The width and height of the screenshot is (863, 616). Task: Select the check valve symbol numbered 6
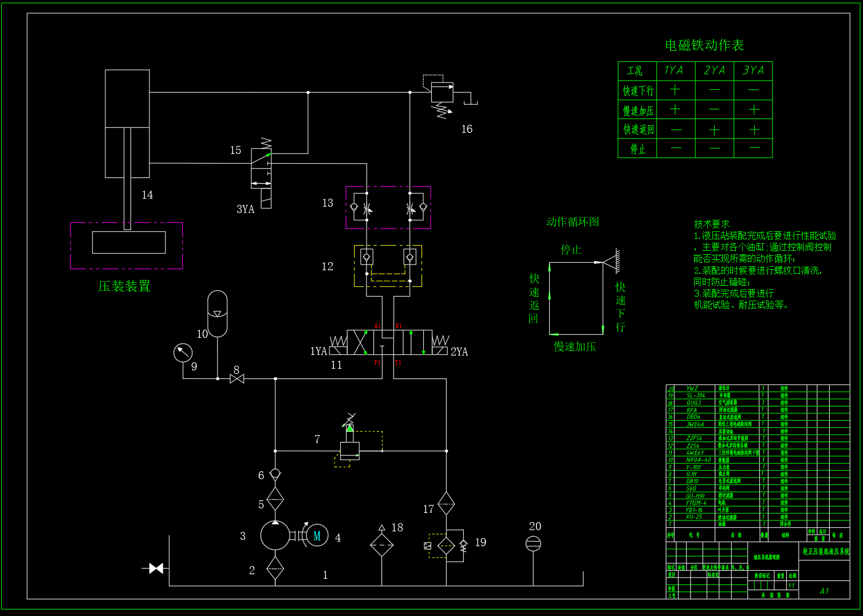pos(275,473)
